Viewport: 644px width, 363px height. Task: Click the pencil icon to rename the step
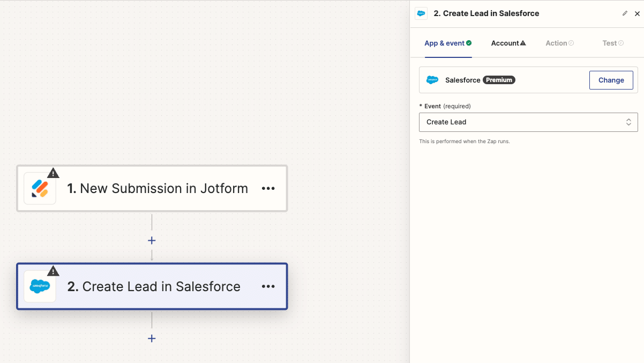point(625,13)
